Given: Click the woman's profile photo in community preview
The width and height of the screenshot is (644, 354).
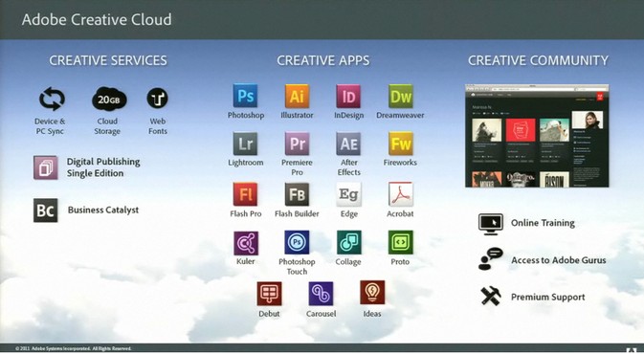Looking at the screenshot, I should (x=588, y=119).
